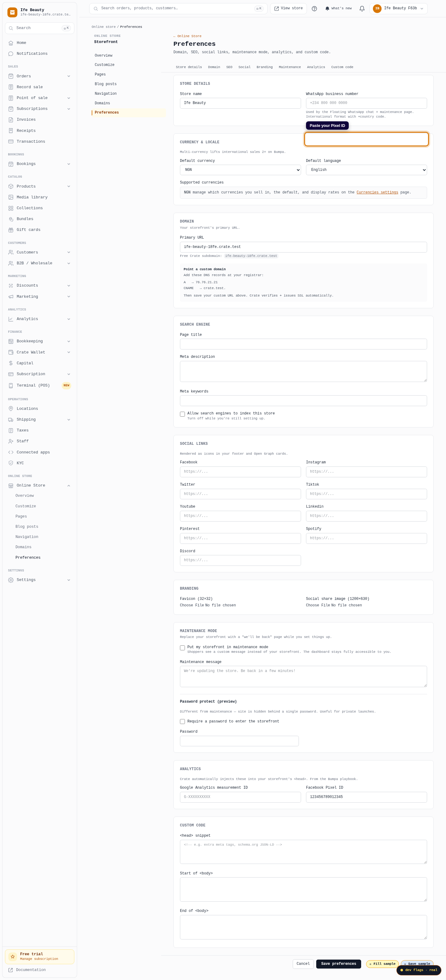This screenshot has width=446, height=980.
Task: Click the Documentation external-link icon
Action: tap(11, 970)
